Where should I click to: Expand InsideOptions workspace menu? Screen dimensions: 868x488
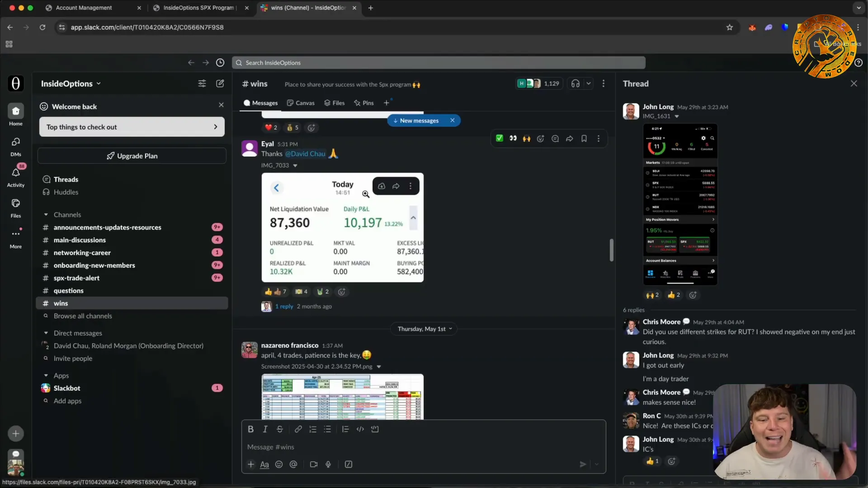[71, 84]
